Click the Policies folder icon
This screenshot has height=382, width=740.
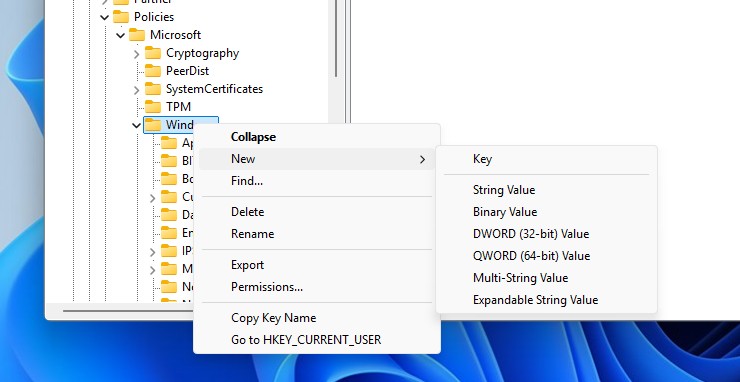tap(121, 17)
